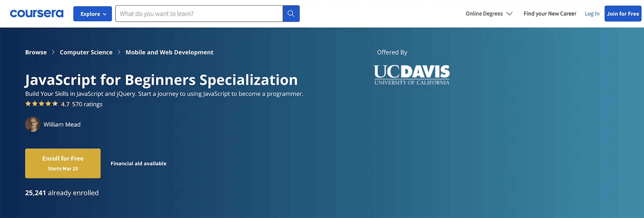Select the Computer Science breadcrumb link
644x218 pixels.
point(86,52)
